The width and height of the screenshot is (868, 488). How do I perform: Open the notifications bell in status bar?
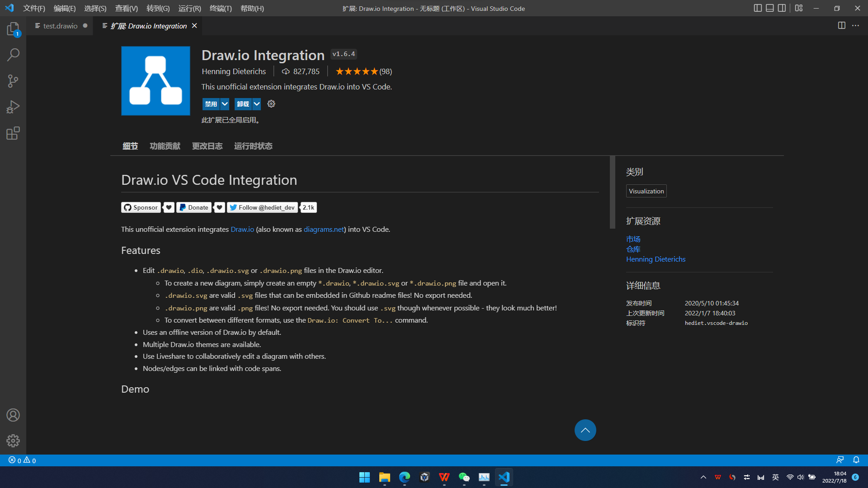pyautogui.click(x=856, y=460)
